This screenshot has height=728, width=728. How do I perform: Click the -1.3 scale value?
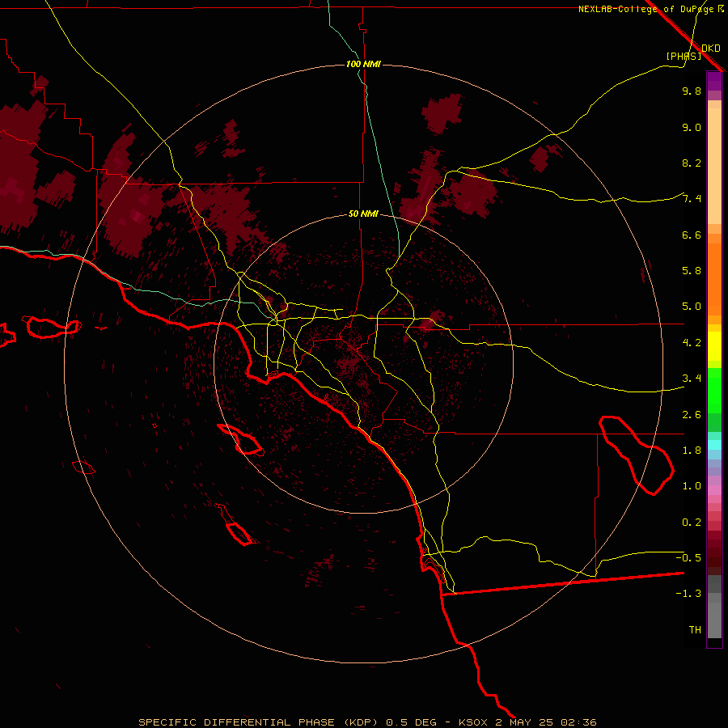tap(688, 594)
